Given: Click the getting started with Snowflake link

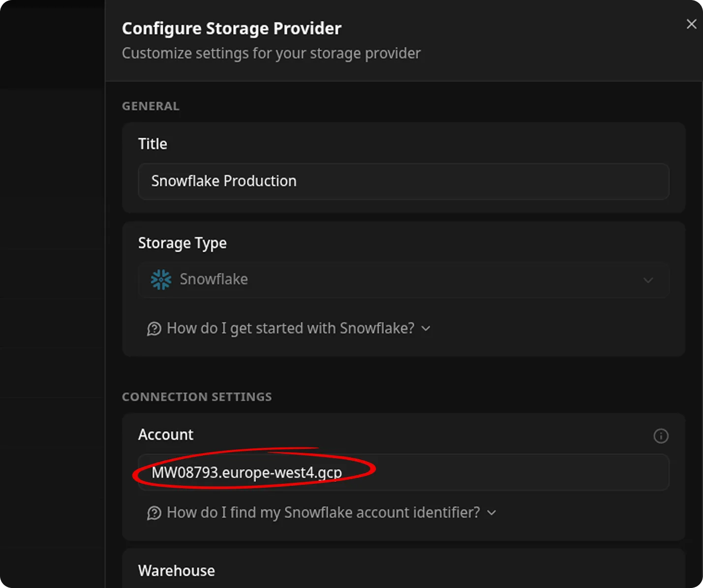Looking at the screenshot, I should click(x=290, y=328).
